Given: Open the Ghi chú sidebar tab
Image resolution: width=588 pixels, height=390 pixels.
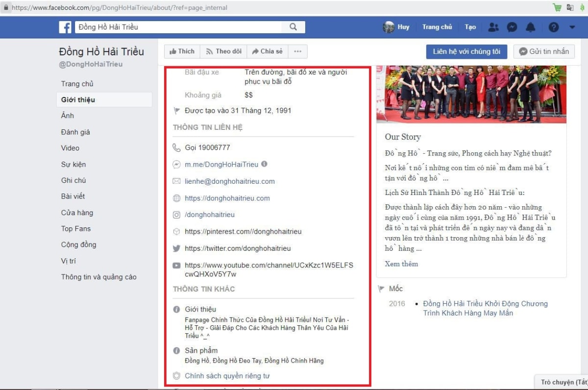Looking at the screenshot, I should [x=73, y=180].
